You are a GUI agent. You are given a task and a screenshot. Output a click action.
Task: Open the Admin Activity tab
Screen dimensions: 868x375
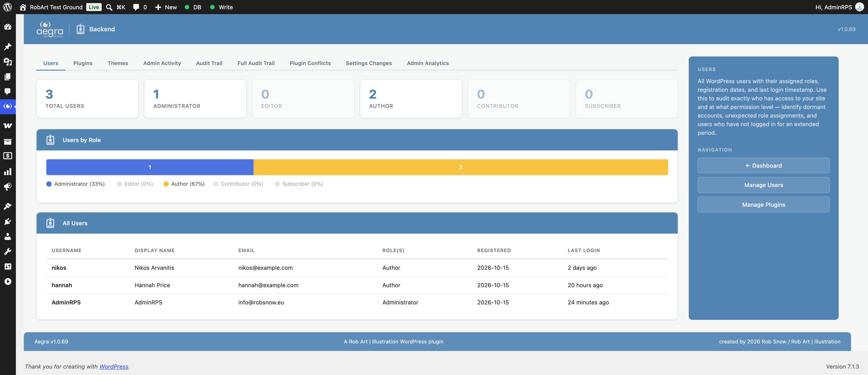(x=162, y=63)
